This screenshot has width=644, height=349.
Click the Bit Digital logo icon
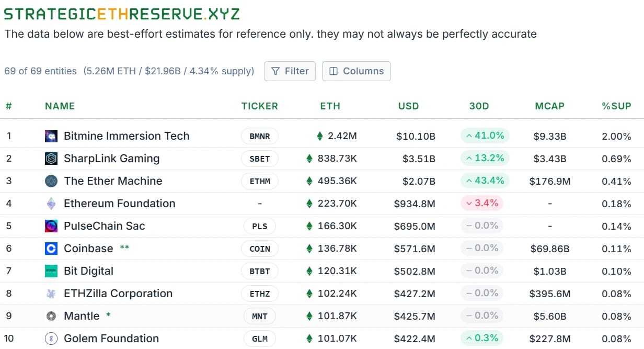tap(51, 271)
